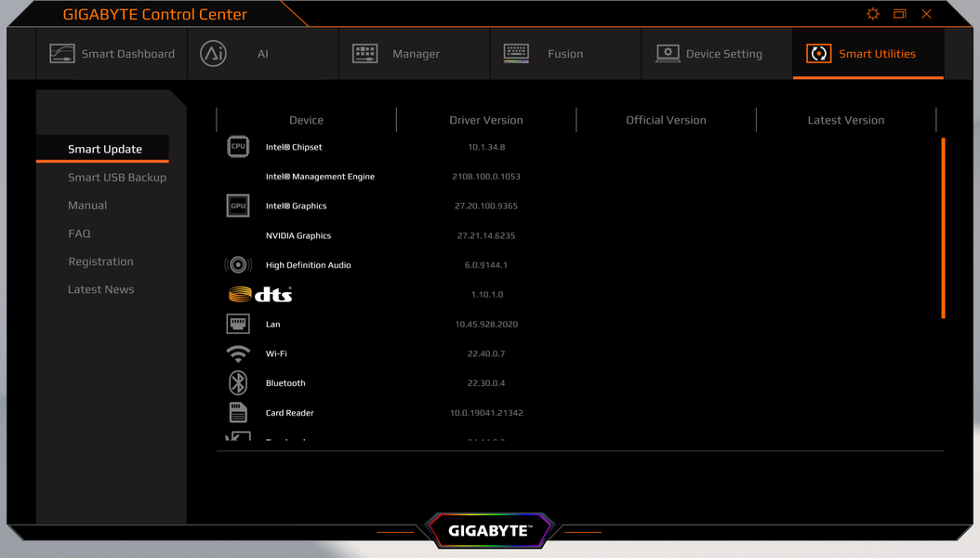This screenshot has height=558, width=980.
Task: Open settings with the gear icon
Action: 873,14
